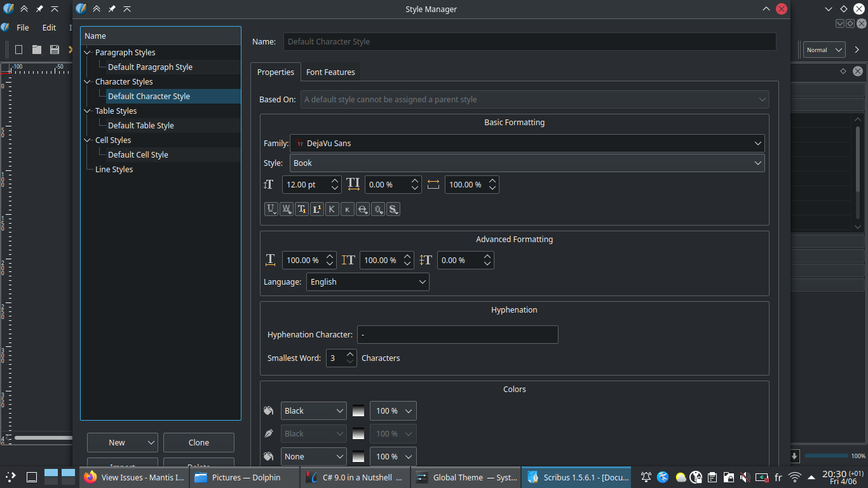
Task: Toggle the Underline text effect button
Action: pos(271,209)
